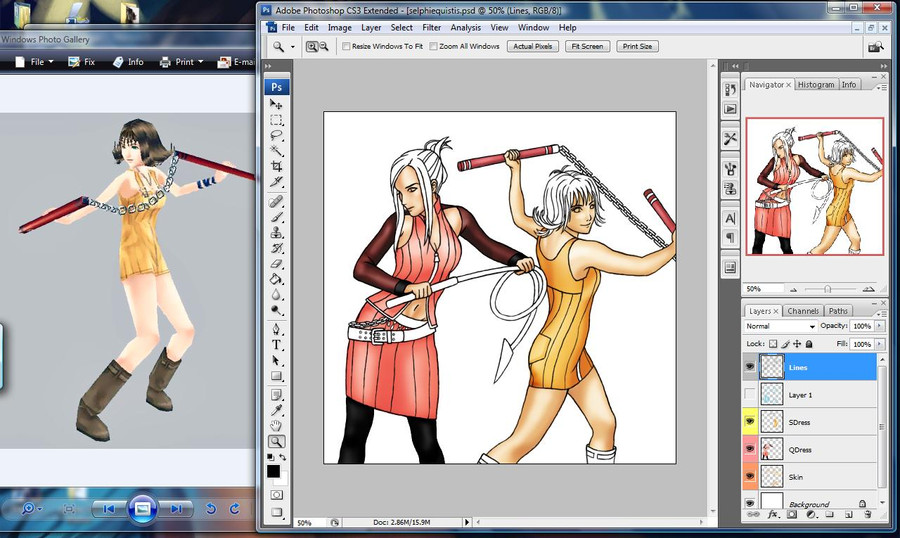Switch to the Histogram tab
This screenshot has width=900, height=538.
pos(816,84)
